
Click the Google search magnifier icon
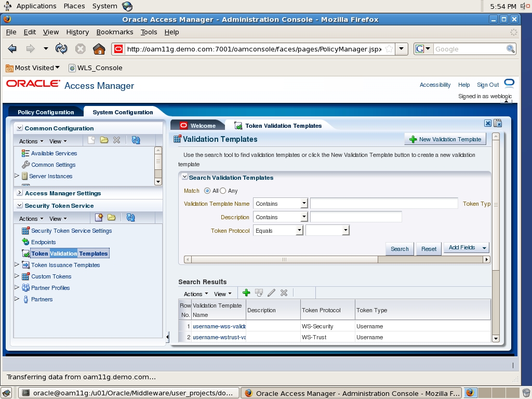tap(510, 49)
